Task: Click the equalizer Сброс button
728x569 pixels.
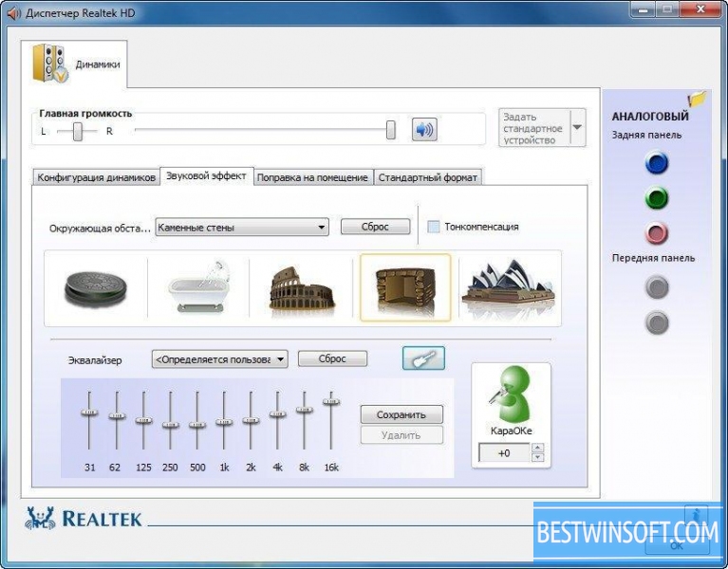Action: [x=332, y=358]
